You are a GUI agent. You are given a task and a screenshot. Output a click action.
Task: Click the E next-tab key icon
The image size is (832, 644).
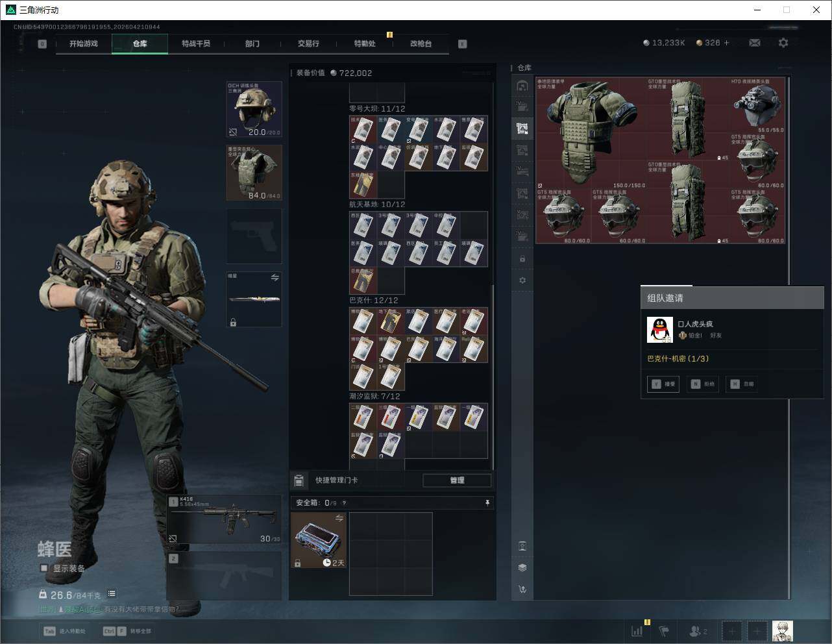point(463,44)
